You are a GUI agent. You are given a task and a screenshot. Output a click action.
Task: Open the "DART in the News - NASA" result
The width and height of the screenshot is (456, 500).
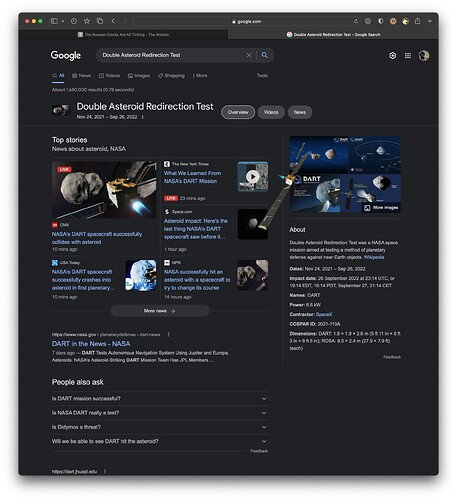91,344
